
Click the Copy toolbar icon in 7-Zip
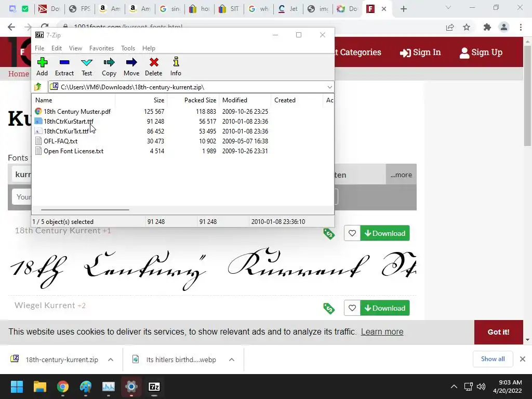coord(109,66)
